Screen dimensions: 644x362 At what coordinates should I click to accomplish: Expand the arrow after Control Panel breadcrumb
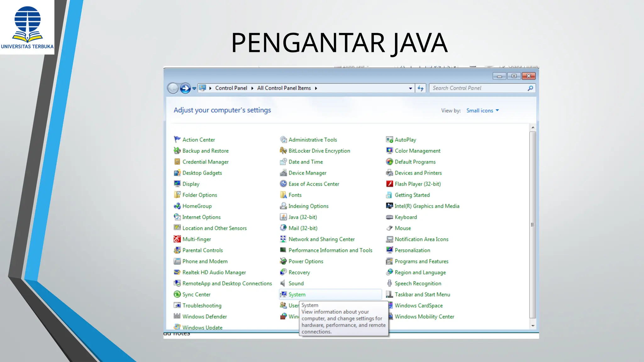coord(252,88)
